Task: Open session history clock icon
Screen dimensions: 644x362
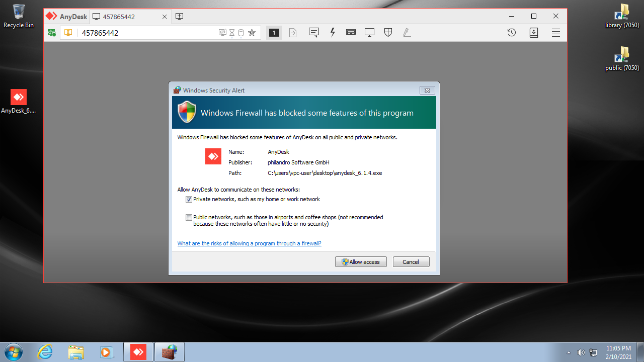Action: click(511, 33)
